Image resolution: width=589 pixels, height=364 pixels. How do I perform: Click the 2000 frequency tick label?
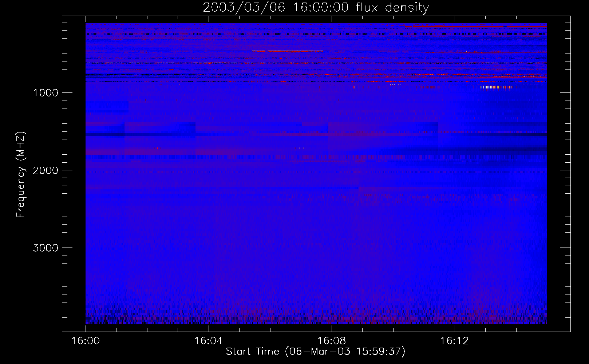click(46, 170)
